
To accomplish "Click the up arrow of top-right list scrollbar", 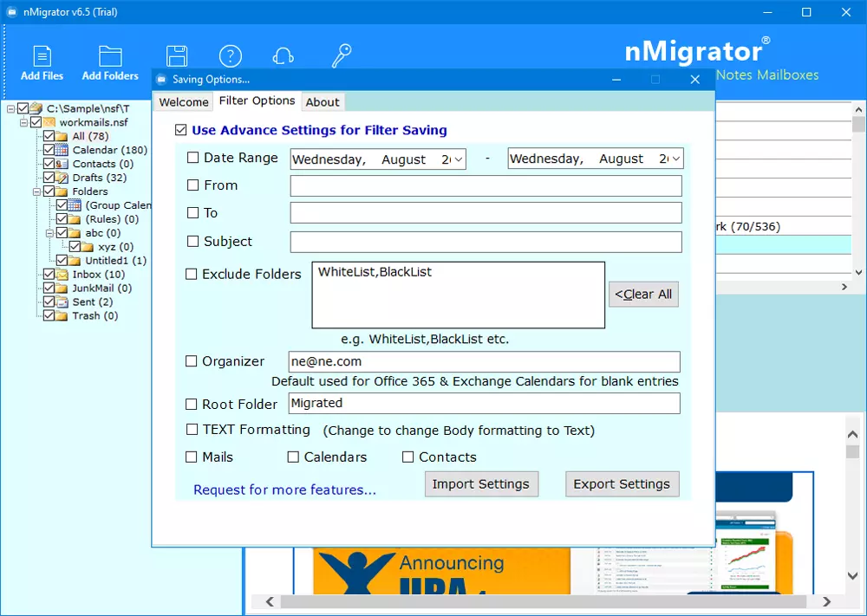I will click(x=858, y=109).
